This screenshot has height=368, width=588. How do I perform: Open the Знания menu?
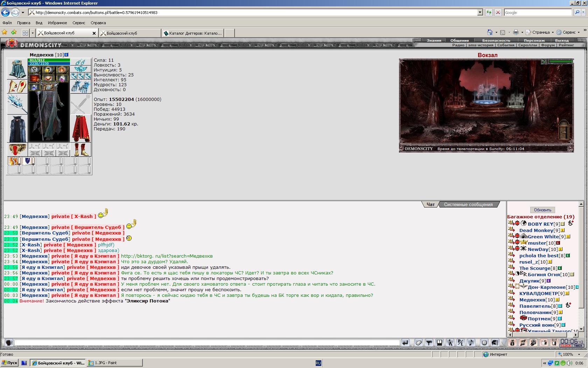(434, 40)
